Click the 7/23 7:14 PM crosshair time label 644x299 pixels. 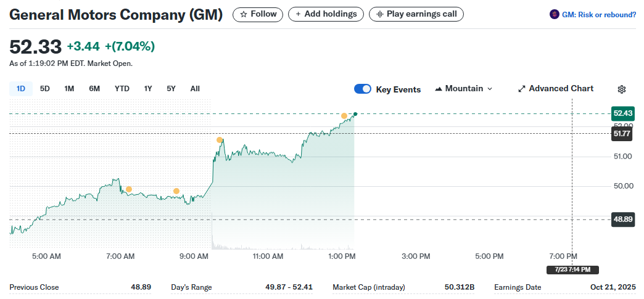point(572,270)
